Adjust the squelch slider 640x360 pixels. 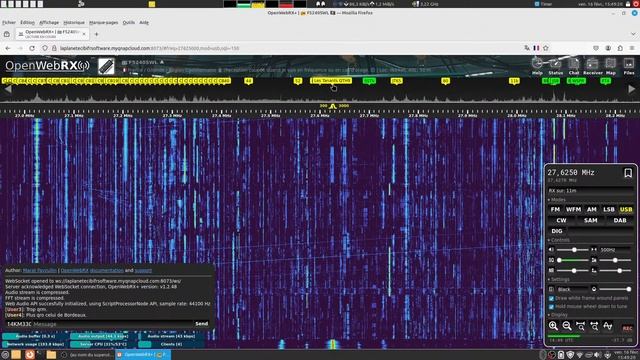pos(573,260)
